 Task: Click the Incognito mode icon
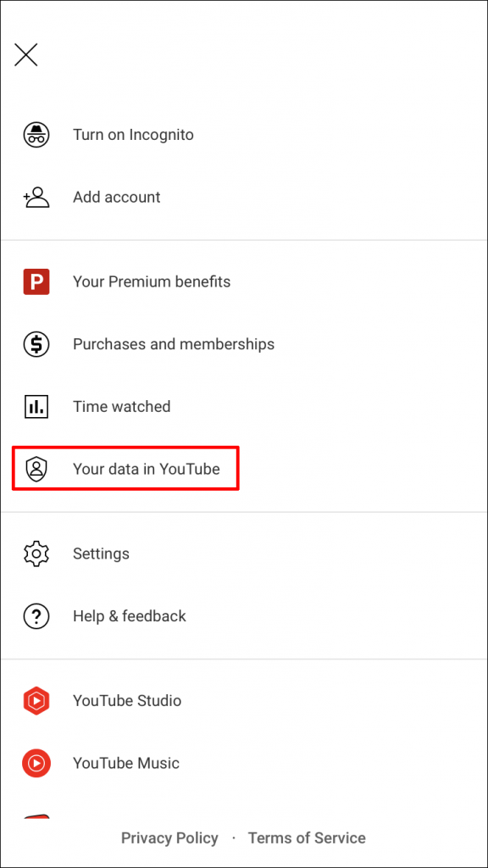(x=36, y=134)
